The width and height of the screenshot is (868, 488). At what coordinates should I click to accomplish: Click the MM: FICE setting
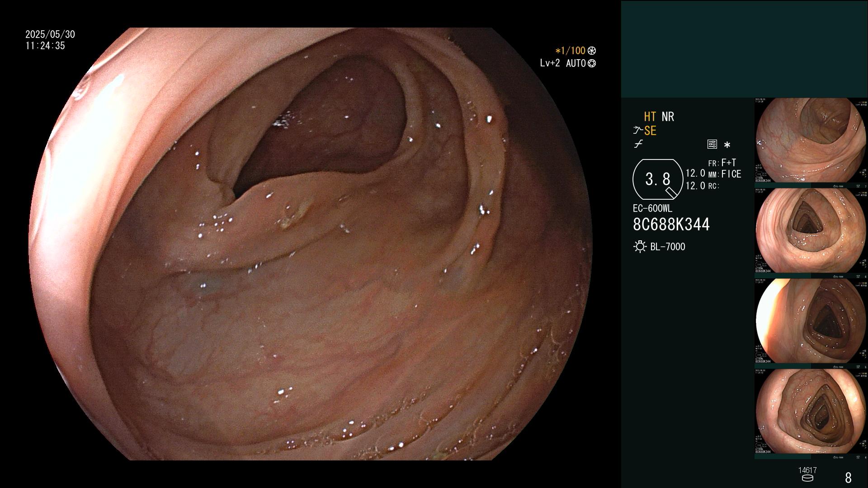(x=725, y=174)
